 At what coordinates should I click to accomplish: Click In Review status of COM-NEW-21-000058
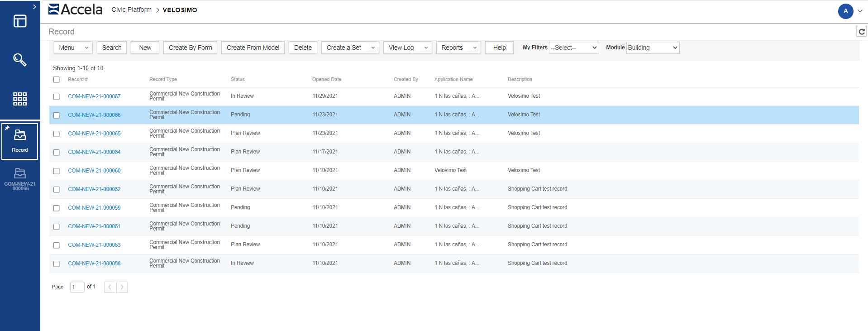click(242, 263)
